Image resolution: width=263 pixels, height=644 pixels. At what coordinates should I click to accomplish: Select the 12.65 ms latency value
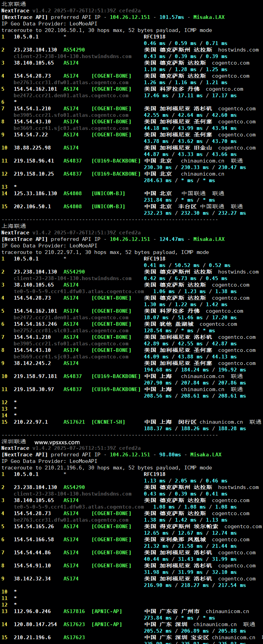tap(156, 533)
